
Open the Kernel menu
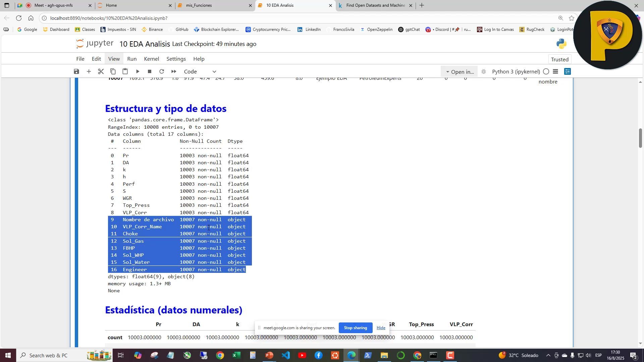pyautogui.click(x=152, y=59)
